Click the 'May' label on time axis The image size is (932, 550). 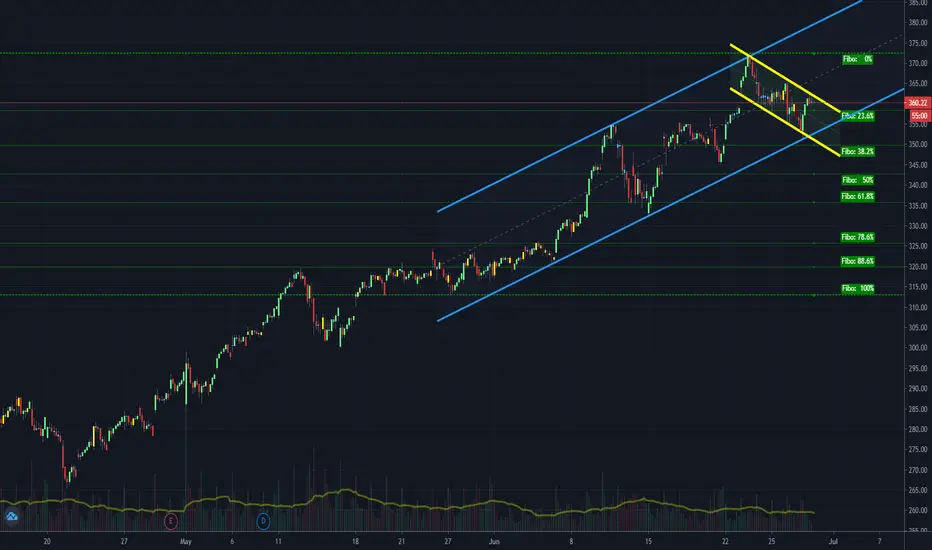(185, 542)
